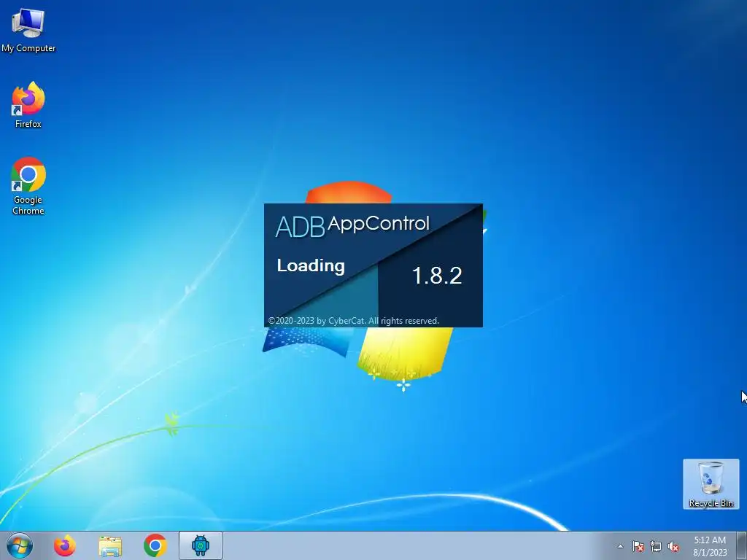This screenshot has width=747, height=560.
Task: Open the My Computer desktop icon
Action: pyautogui.click(x=28, y=29)
